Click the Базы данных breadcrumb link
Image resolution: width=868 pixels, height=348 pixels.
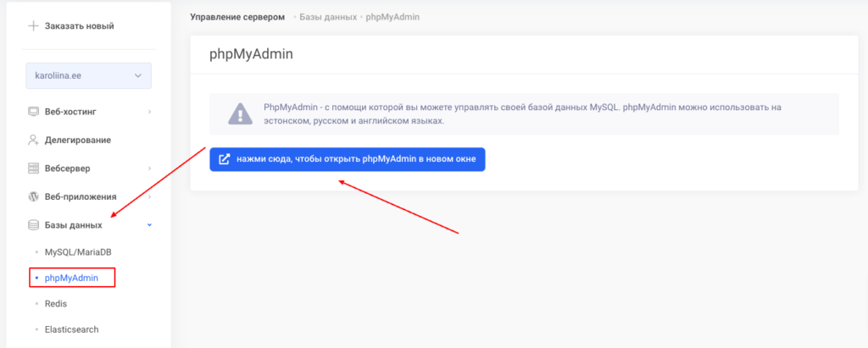(x=329, y=17)
